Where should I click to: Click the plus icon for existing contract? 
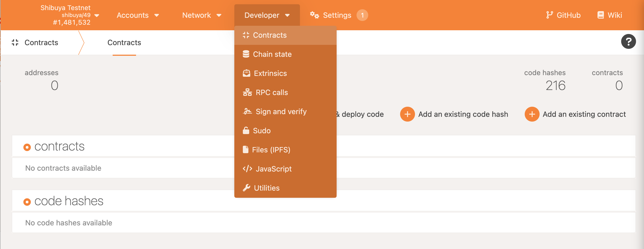click(x=532, y=114)
